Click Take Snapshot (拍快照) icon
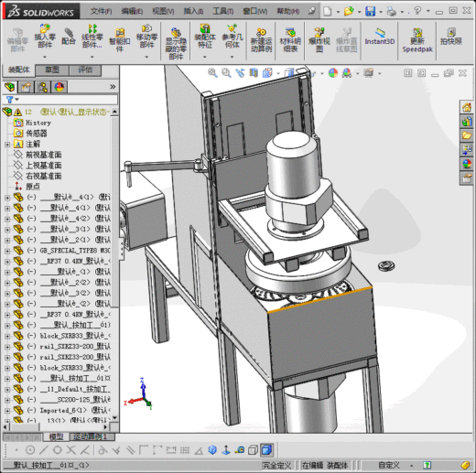 coord(451,37)
